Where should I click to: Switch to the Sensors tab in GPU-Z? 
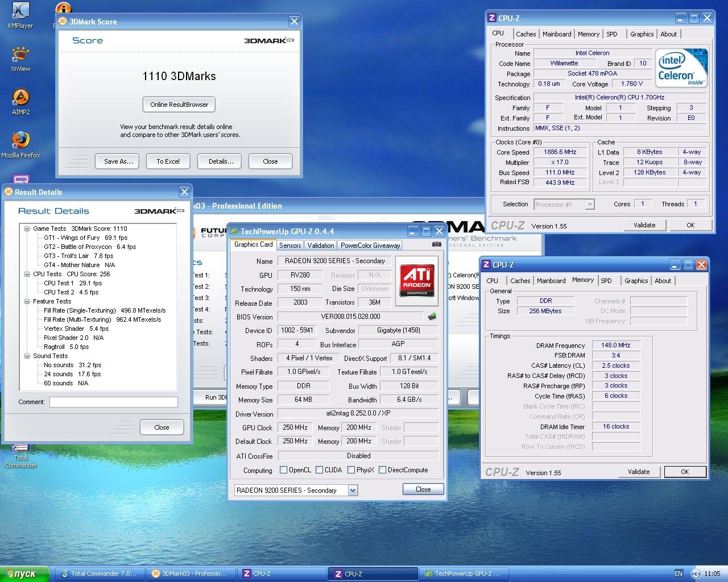tap(290, 246)
